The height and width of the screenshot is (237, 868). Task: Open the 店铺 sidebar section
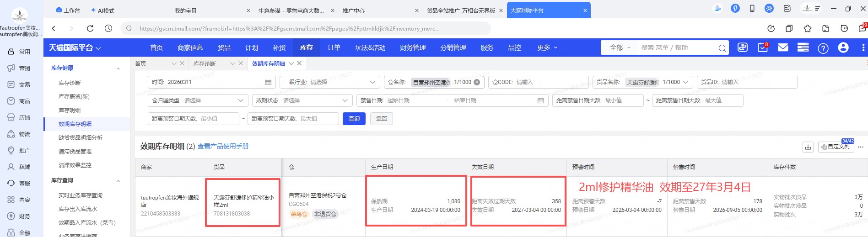19,117
